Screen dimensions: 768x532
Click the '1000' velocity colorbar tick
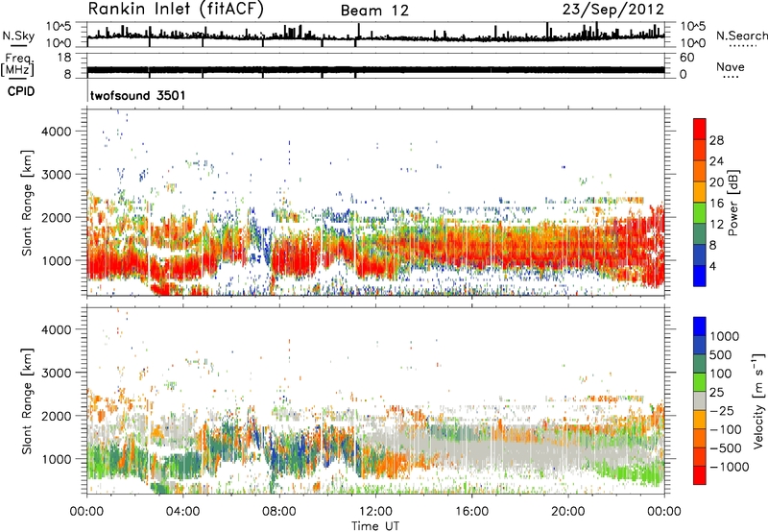point(724,336)
